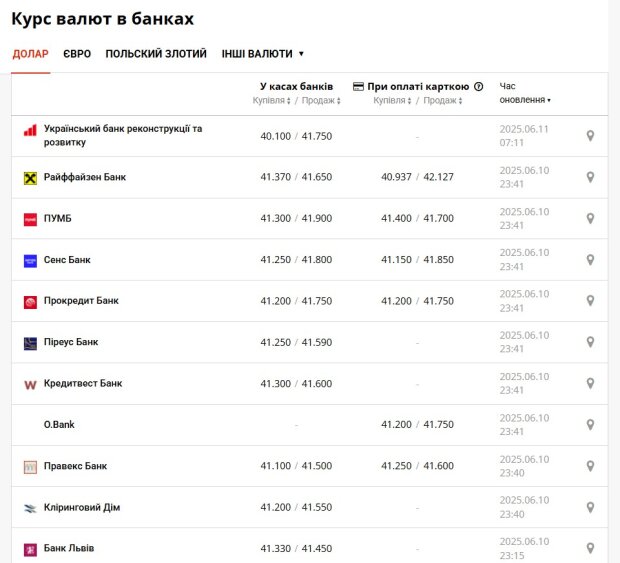Open map pin for Райффайзен Банк
This screenshot has width=620, height=563.
pyautogui.click(x=590, y=177)
